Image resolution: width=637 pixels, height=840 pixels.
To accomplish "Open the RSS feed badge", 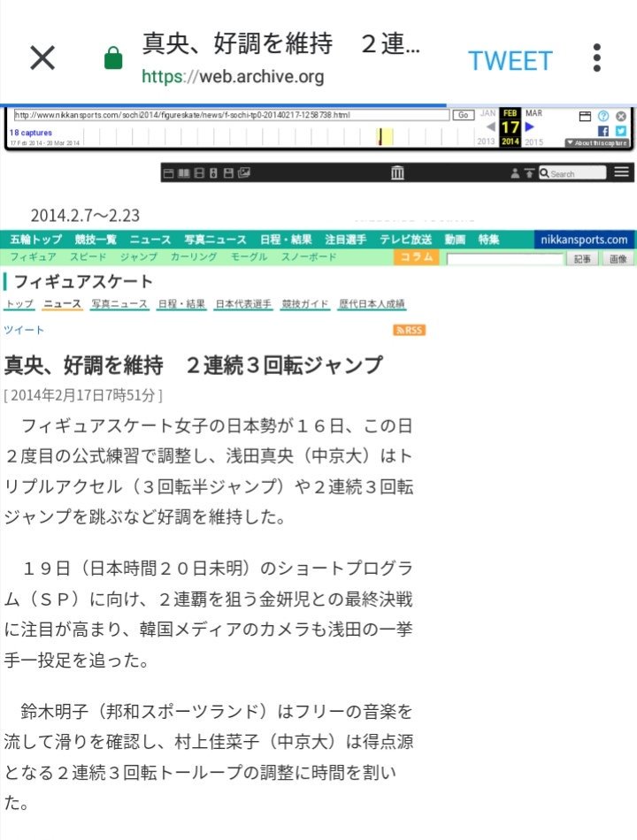I will pyautogui.click(x=410, y=330).
